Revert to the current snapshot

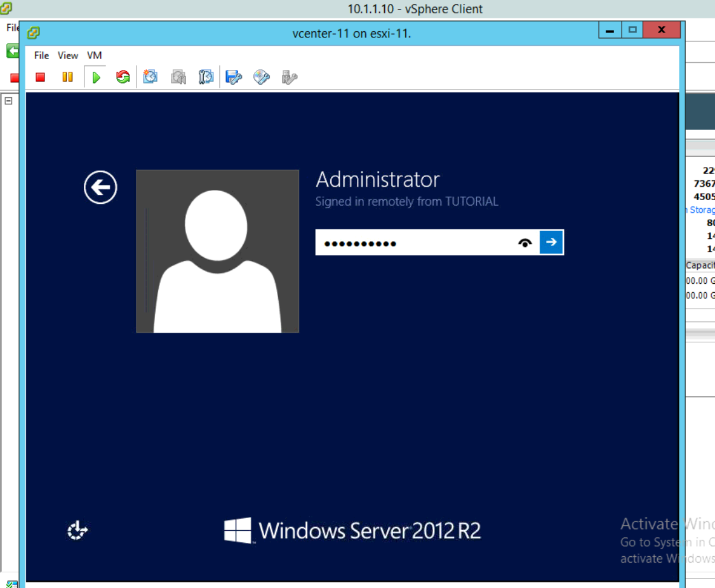pyautogui.click(x=178, y=77)
